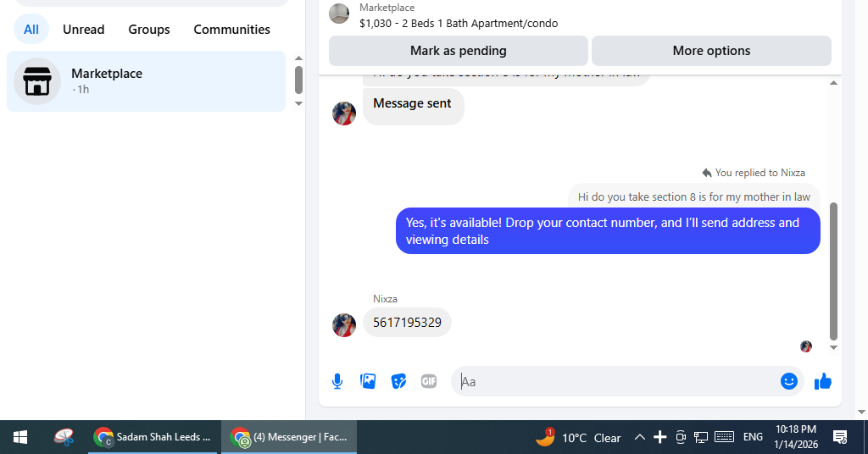The width and height of the screenshot is (868, 454).
Task: Attach a photo using the image icon
Action: (x=368, y=381)
